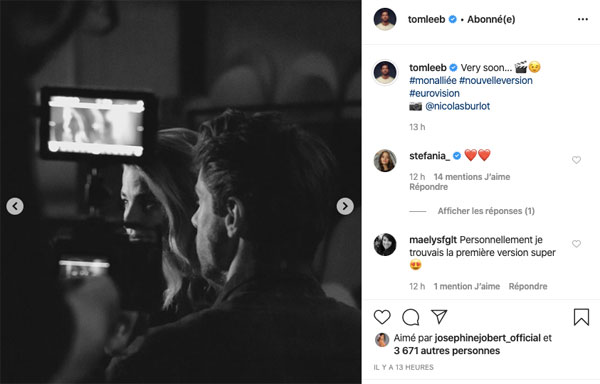The width and height of the screenshot is (600, 384).
Task: Open #eurovision hashtag link
Action: pos(434,93)
